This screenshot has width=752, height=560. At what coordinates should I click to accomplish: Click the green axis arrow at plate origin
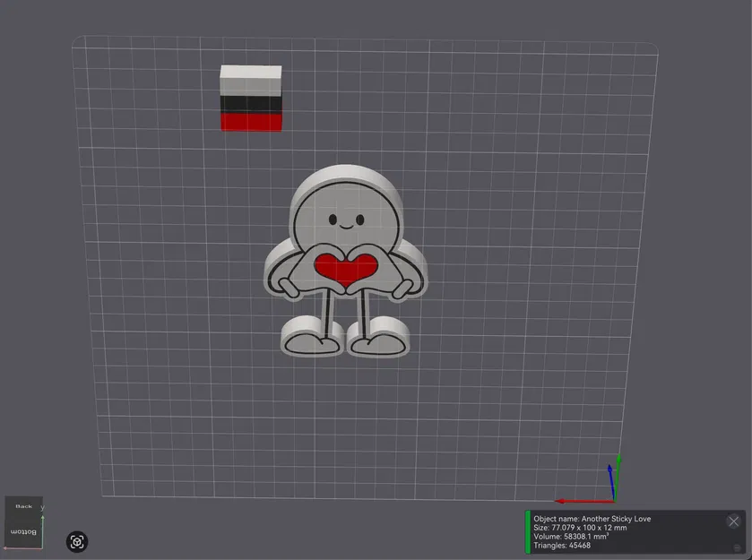[618, 475]
